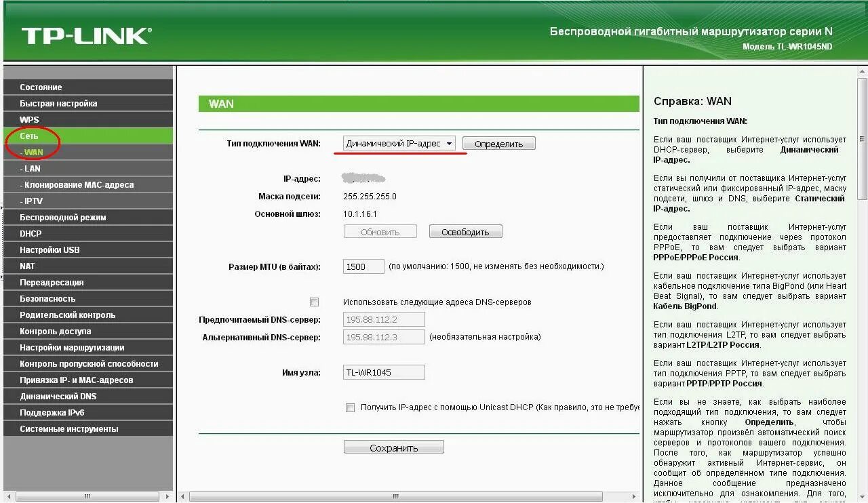Open Переадресация sidebar section
Viewport: 868px width, 503px height.
click(x=88, y=283)
